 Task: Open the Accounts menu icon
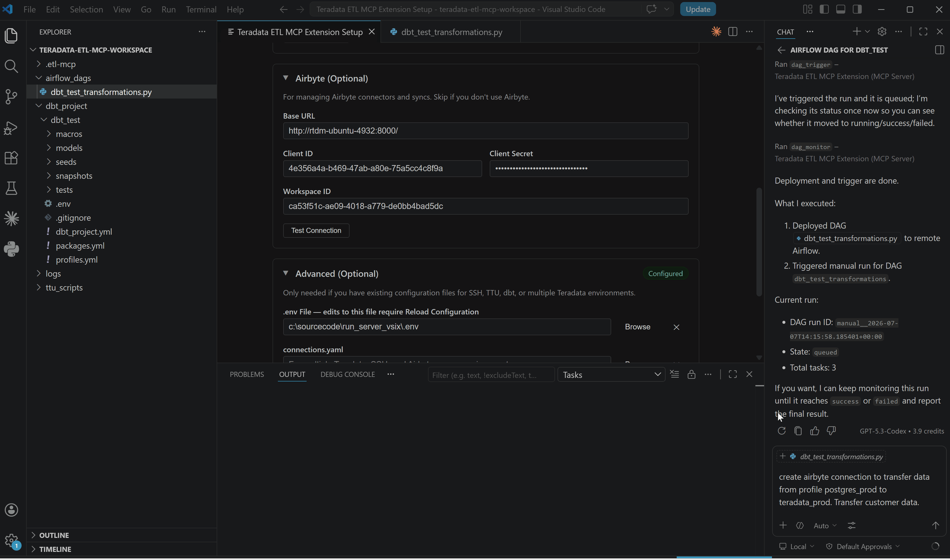click(11, 510)
